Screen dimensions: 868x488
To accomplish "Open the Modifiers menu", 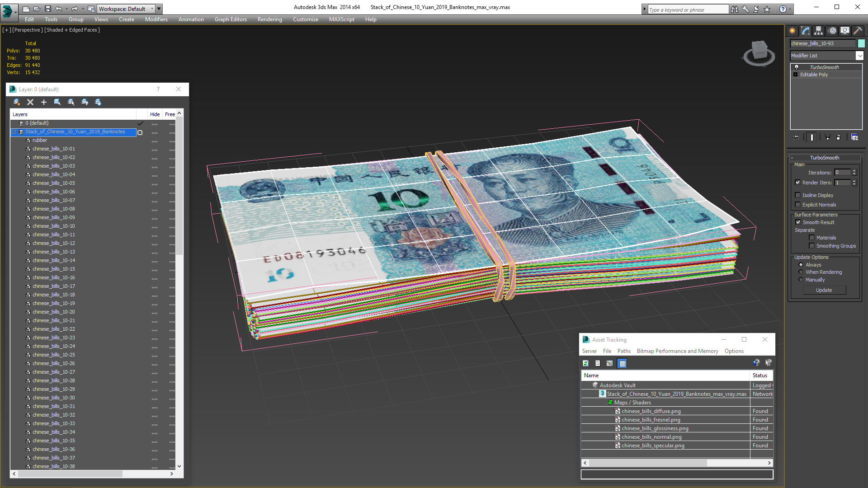I will click(156, 19).
